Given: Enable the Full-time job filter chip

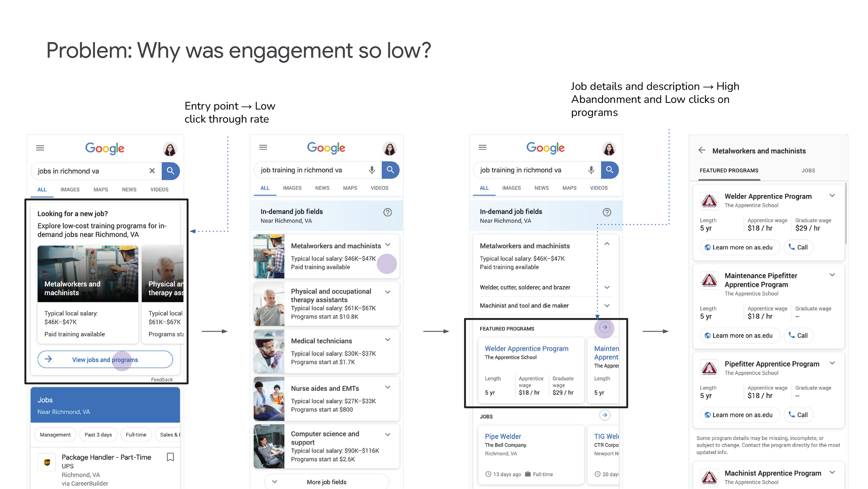Looking at the screenshot, I should pyautogui.click(x=136, y=434).
